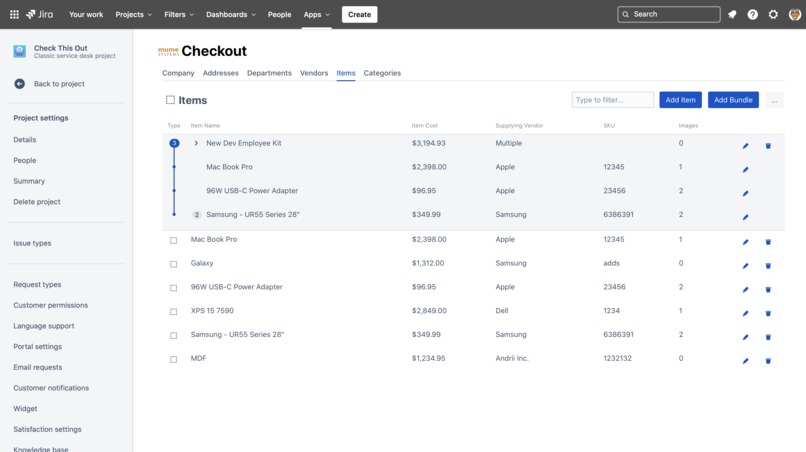Switch to the Company tab
Viewport: 806px width, 452px height.
pyautogui.click(x=178, y=73)
